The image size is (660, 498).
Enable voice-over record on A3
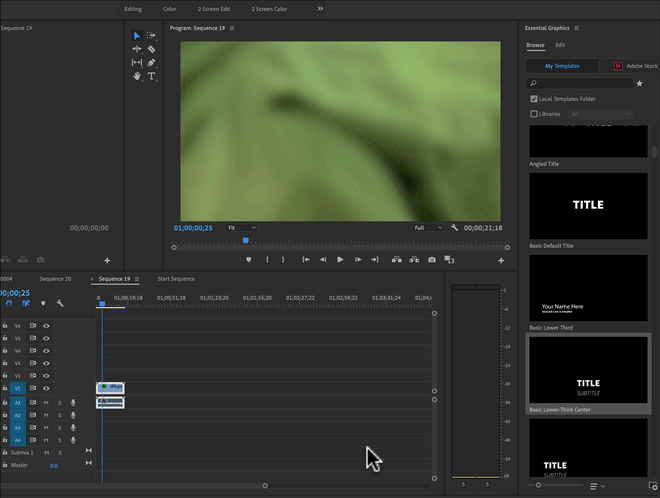click(73, 428)
